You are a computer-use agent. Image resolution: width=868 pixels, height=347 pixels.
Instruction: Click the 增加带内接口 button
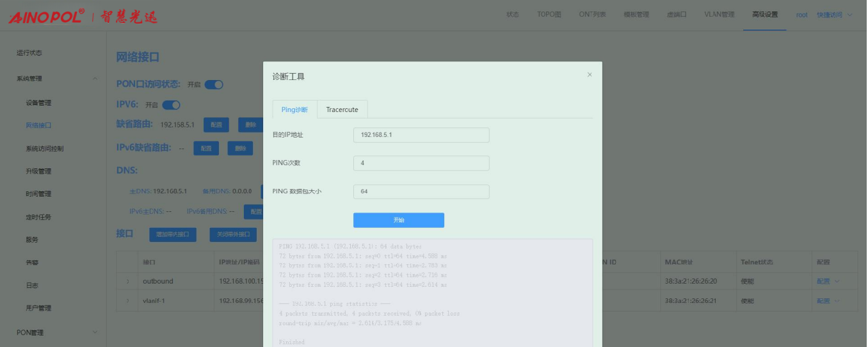(172, 234)
